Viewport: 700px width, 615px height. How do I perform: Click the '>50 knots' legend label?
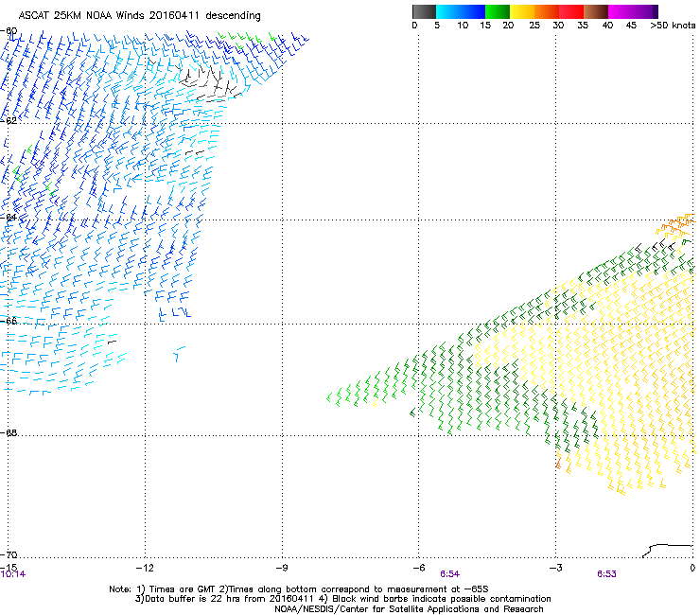point(673,26)
